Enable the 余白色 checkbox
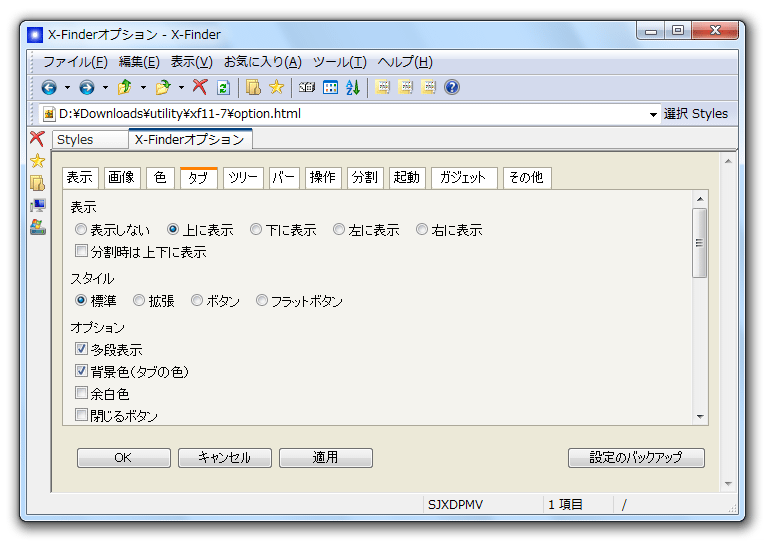 click(x=81, y=393)
